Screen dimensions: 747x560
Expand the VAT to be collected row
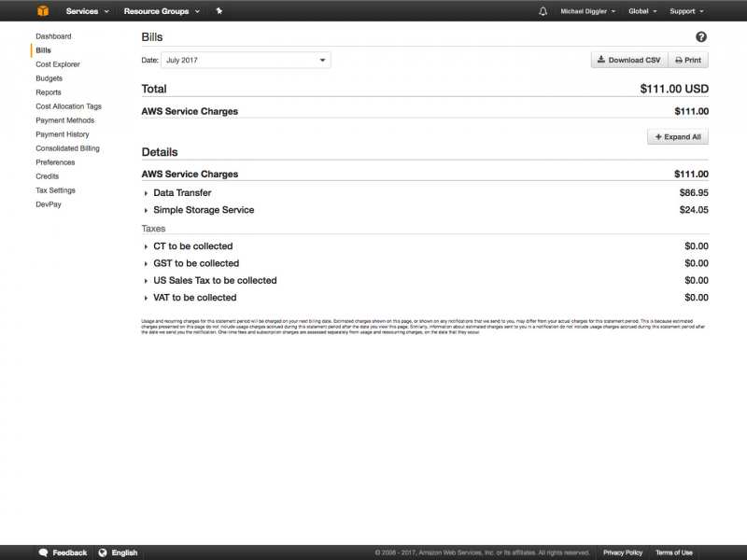coord(194,298)
